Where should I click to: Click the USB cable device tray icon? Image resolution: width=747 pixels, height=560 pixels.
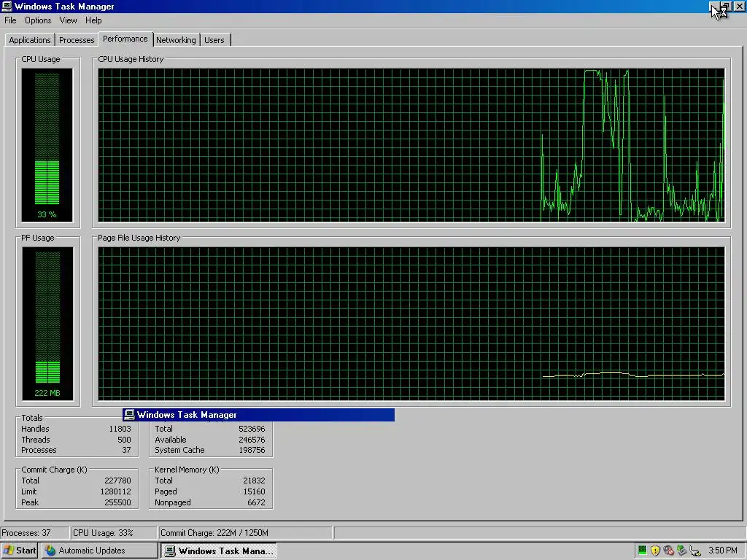pos(695,551)
